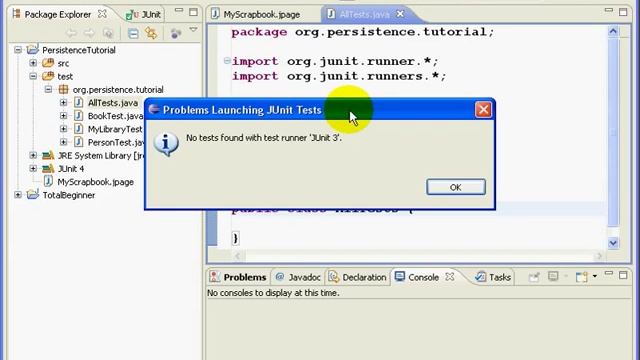Open the Package Explorer view menu arrow
Viewport: 640px width, 360px height.
click(x=193, y=30)
